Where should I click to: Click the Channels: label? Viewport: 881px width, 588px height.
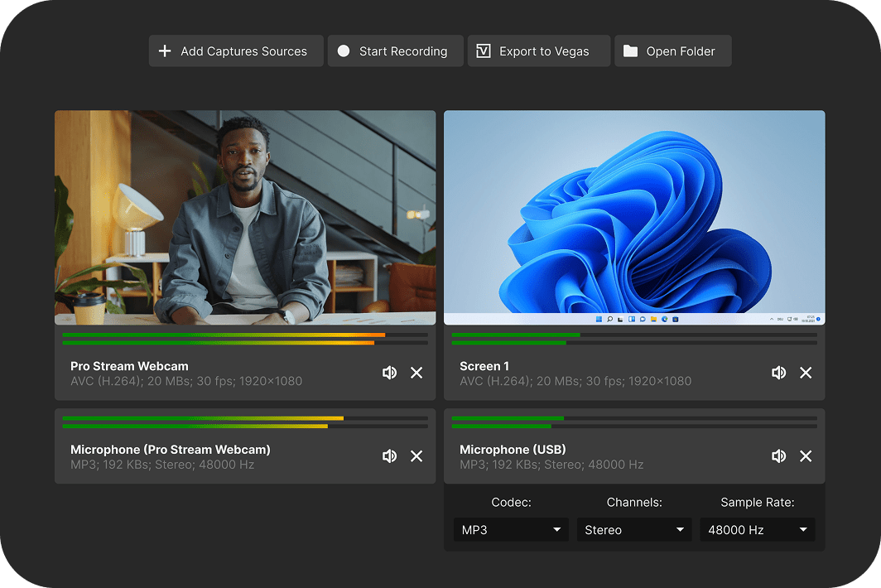(x=634, y=503)
